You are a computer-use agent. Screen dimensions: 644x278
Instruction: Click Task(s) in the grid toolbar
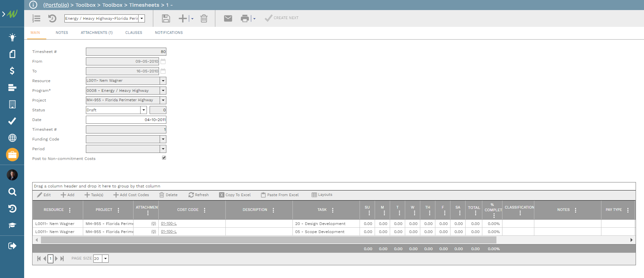pos(94,195)
